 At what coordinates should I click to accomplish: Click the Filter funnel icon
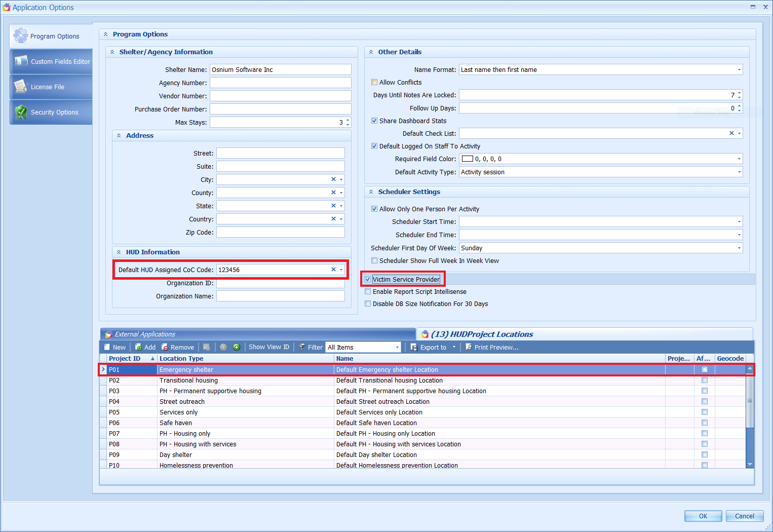(x=302, y=347)
